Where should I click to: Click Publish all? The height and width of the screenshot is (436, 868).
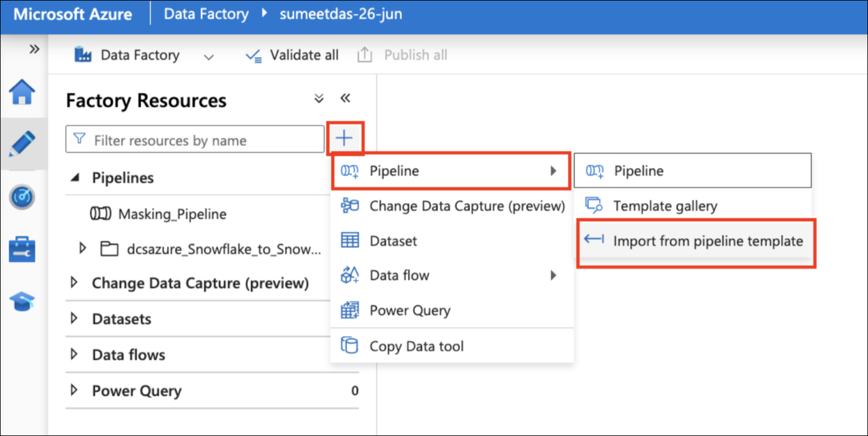pyautogui.click(x=402, y=55)
